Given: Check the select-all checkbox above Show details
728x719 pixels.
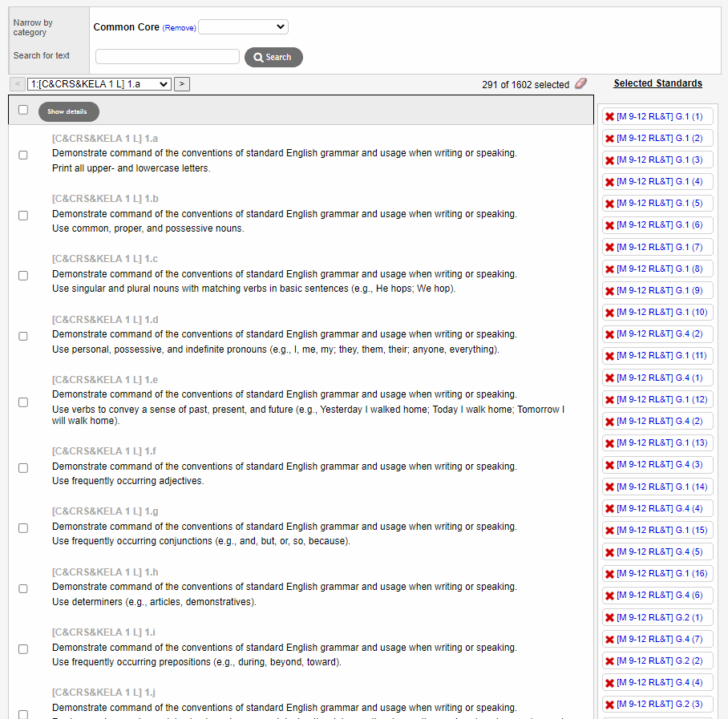Looking at the screenshot, I should (x=22, y=110).
